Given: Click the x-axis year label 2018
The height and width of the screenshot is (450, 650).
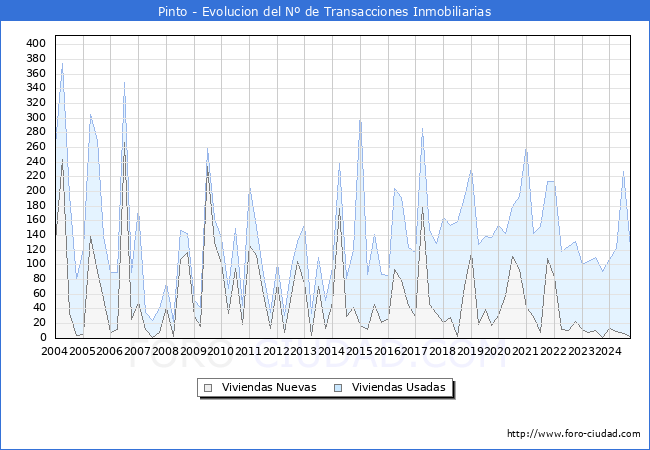Looking at the screenshot, I should 442,351.
